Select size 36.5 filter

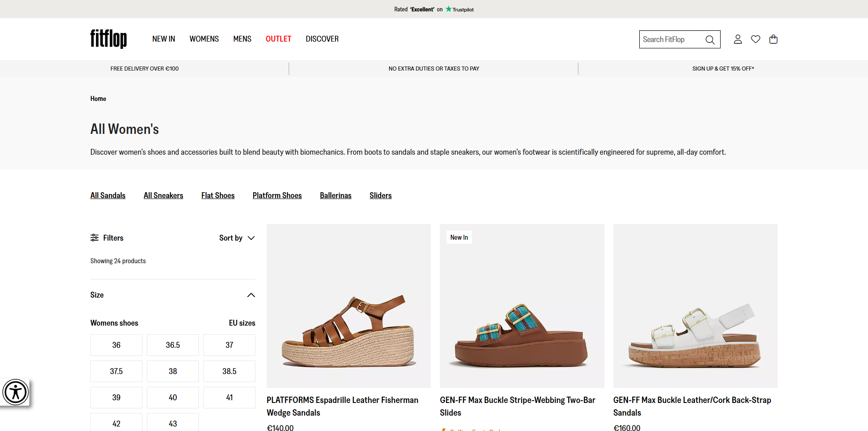pyautogui.click(x=173, y=345)
